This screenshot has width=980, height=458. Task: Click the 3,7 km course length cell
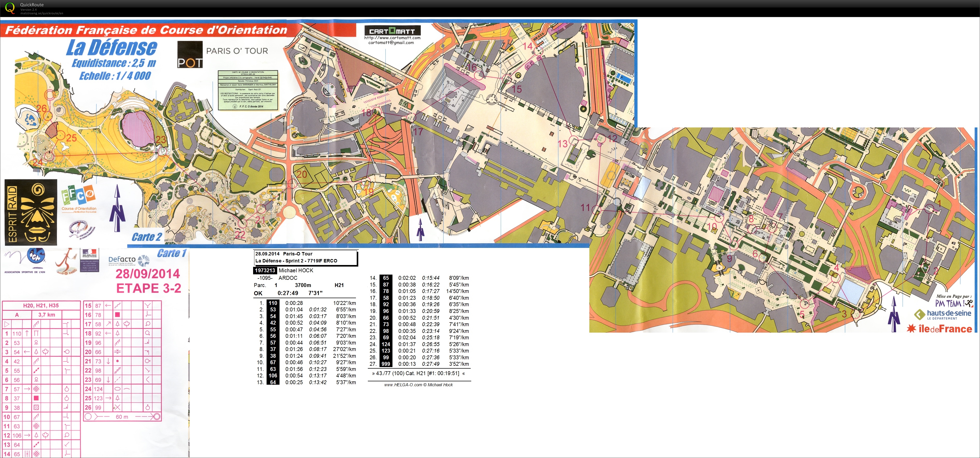46,314
